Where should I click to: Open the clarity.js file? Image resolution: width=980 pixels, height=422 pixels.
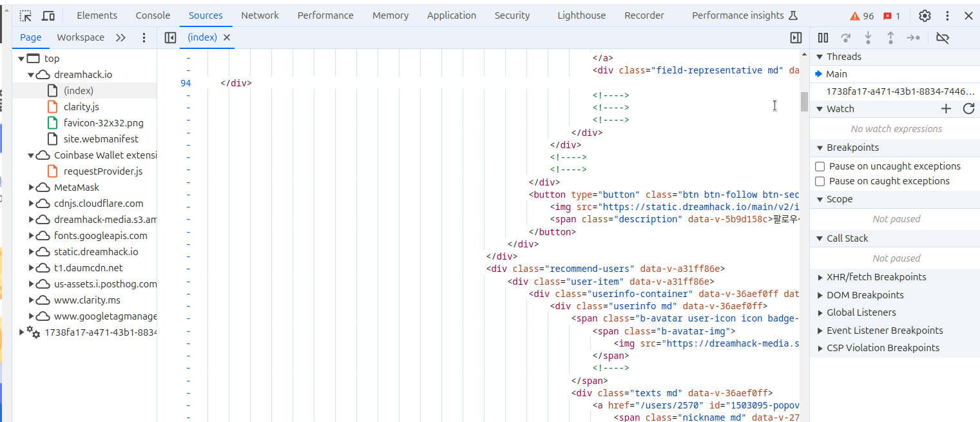[x=81, y=107]
